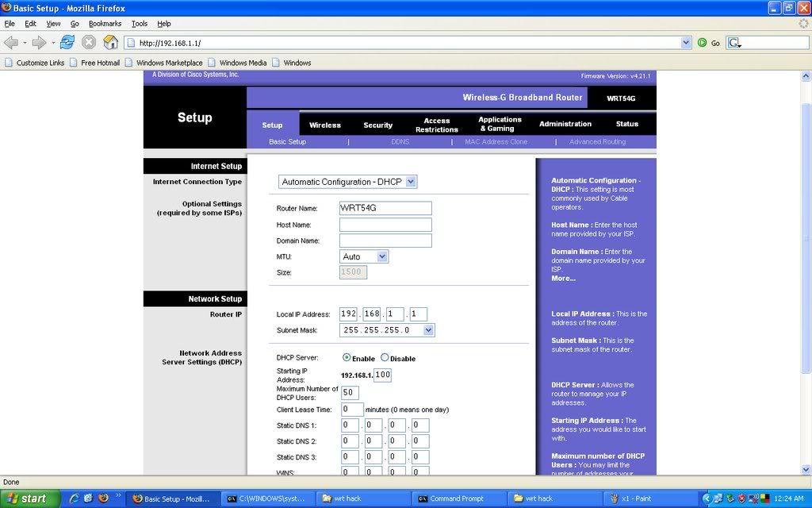
Task: Click the Firefox activity throbber icon
Action: pos(804,23)
